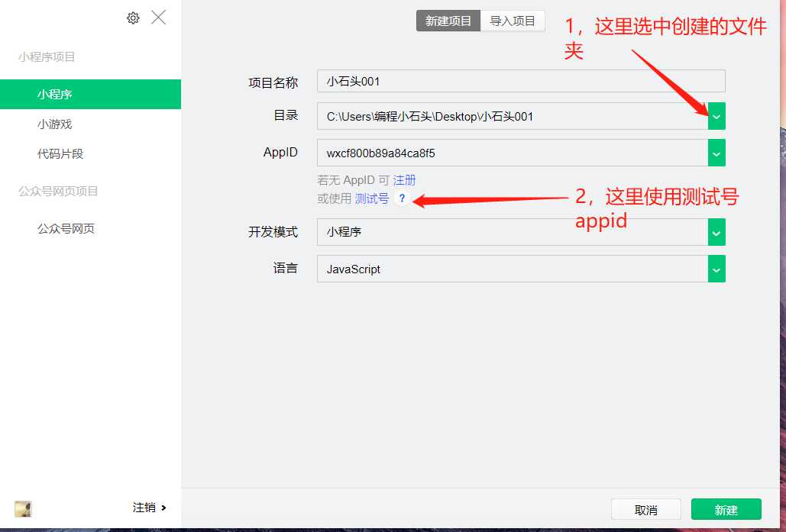786x532 pixels.
Task: Click the 注册 link
Action: (404, 180)
